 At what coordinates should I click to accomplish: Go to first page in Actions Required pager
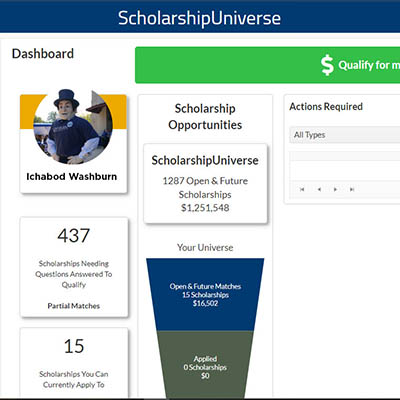pyautogui.click(x=302, y=190)
